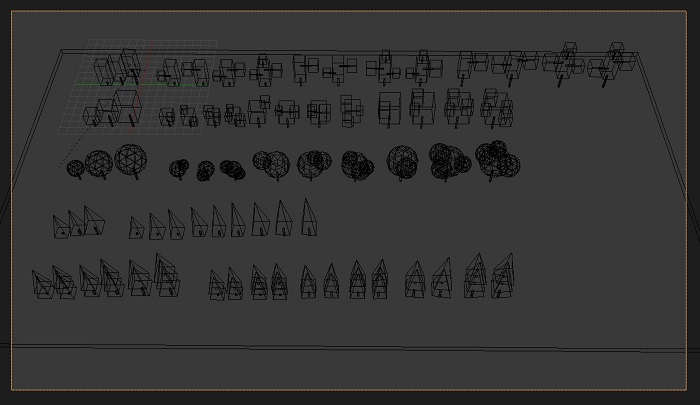Select the smallest cube in second row on grid
Screen dimensions: 700x405
(91, 116)
